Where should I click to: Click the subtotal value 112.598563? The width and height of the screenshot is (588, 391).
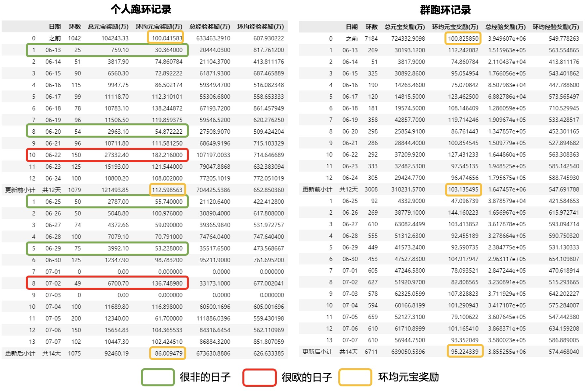(167, 190)
